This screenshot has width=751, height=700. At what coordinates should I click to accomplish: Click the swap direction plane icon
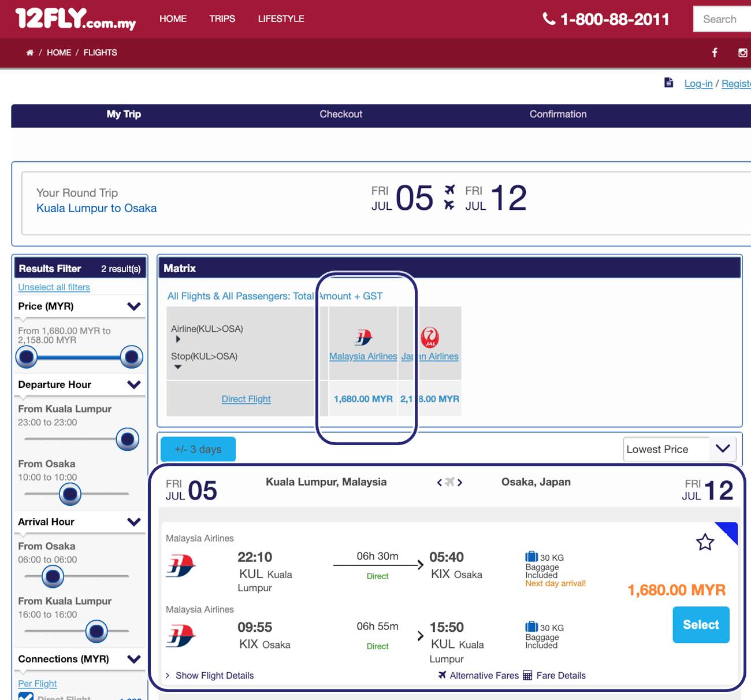pyautogui.click(x=449, y=482)
